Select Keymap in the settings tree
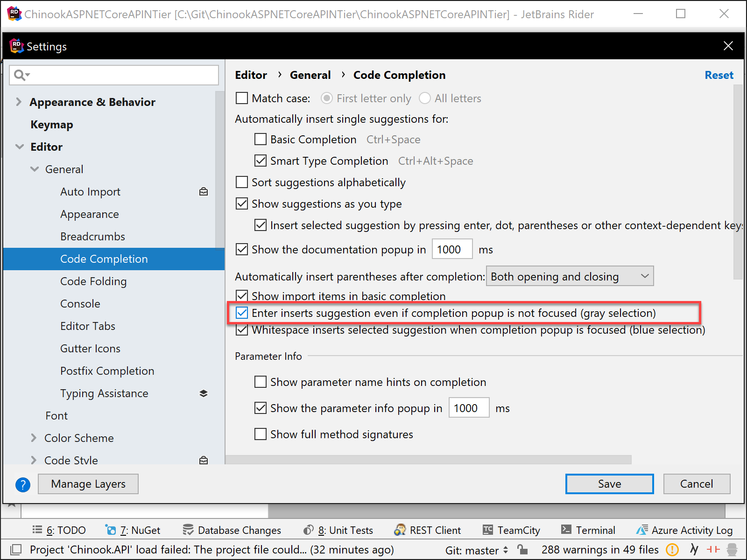The image size is (747, 560). (52, 125)
